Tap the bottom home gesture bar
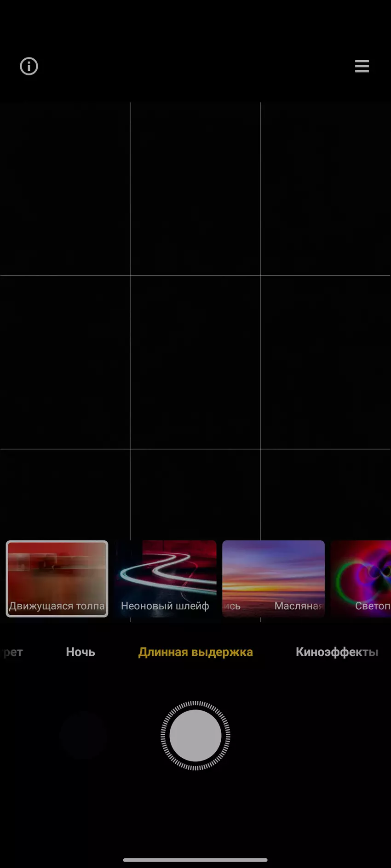Screen dimensions: 391x868 195,860
